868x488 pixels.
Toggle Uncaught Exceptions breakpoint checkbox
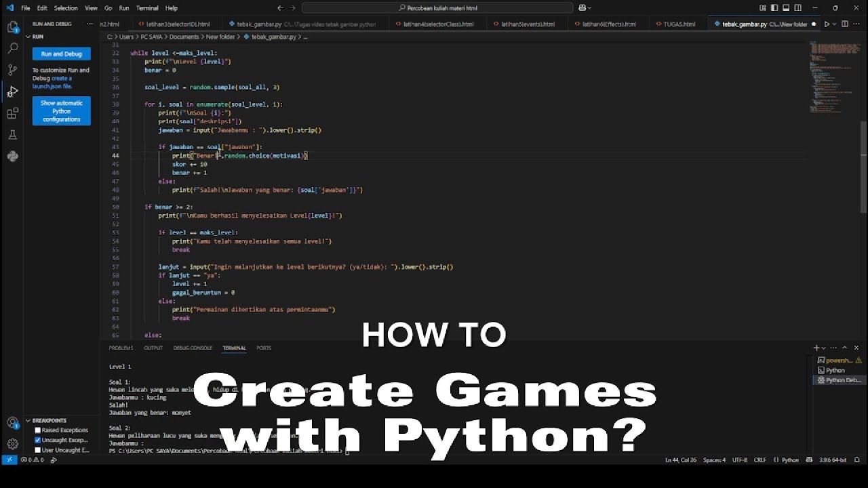(x=38, y=440)
